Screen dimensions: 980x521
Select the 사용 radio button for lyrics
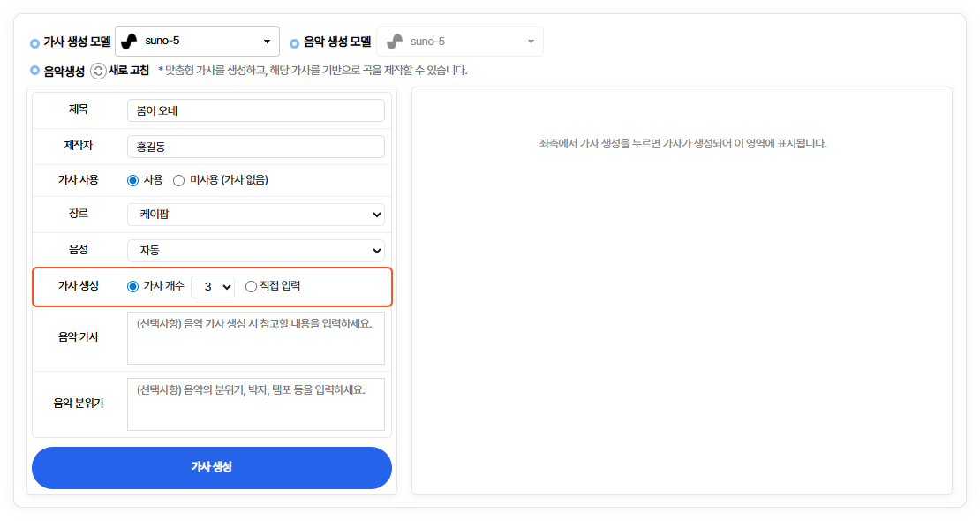pos(133,180)
